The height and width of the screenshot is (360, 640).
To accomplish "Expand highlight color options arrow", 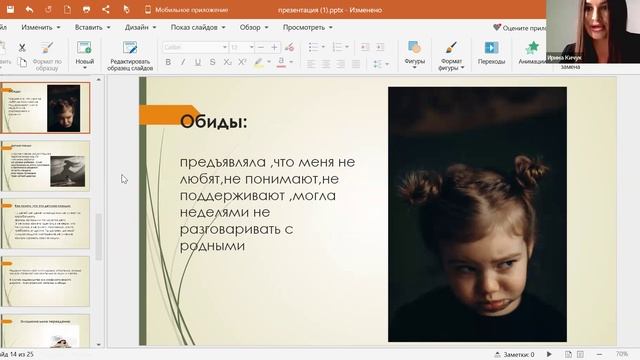I will 269,62.
